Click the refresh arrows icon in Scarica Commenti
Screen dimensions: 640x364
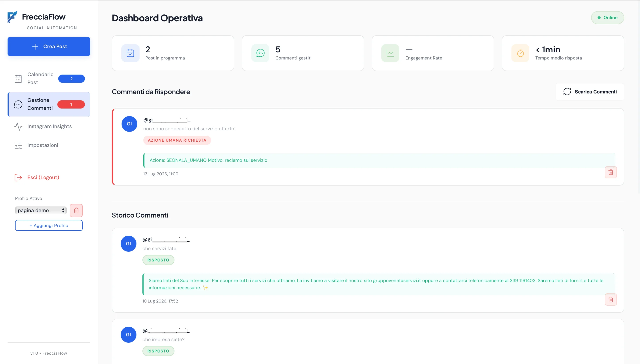pyautogui.click(x=567, y=92)
